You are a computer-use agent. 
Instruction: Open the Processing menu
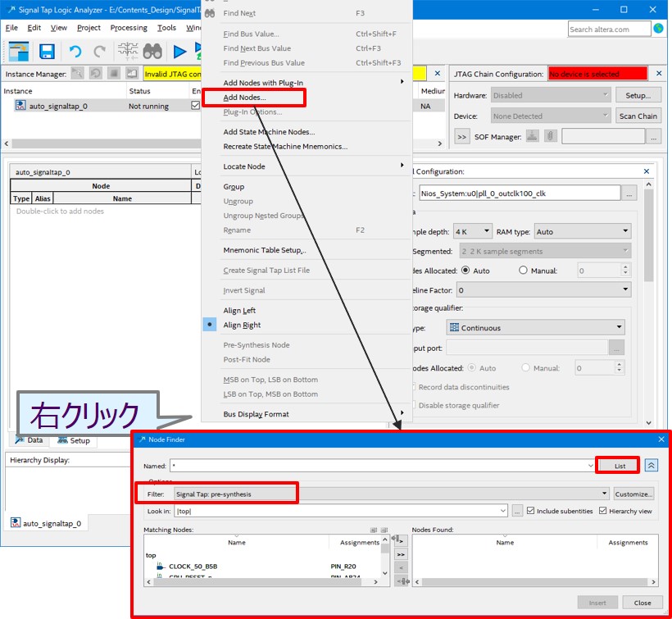[x=129, y=28]
